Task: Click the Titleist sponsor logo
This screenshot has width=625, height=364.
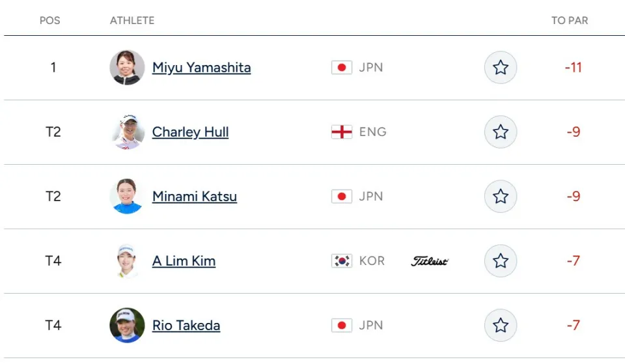Action: click(430, 261)
